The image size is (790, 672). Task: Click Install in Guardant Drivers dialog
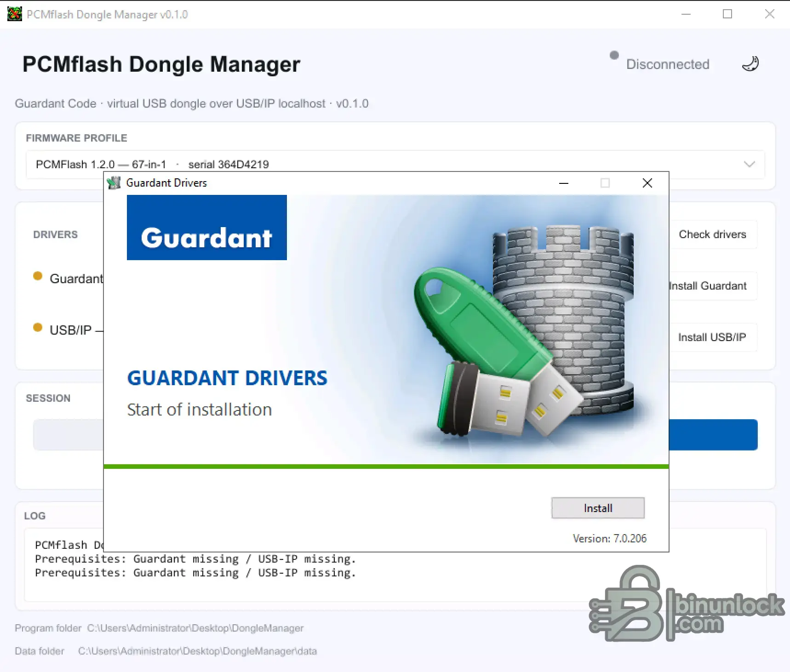pos(598,508)
